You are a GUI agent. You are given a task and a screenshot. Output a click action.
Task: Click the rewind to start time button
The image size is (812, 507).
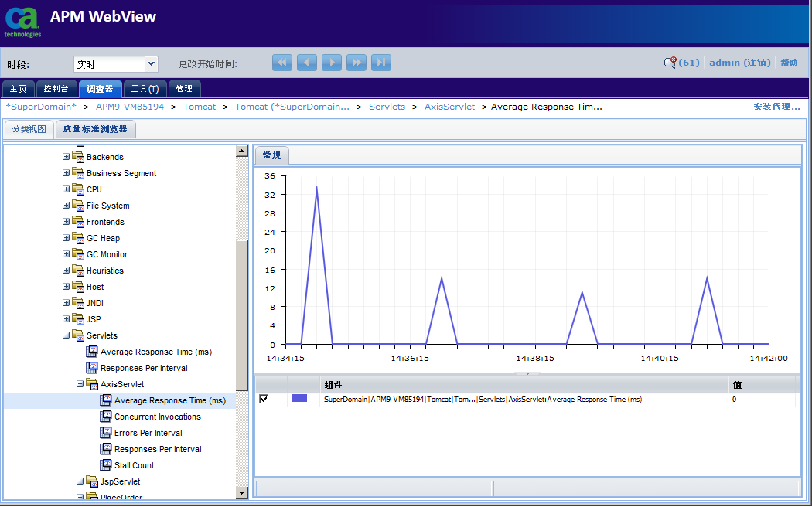[282, 63]
